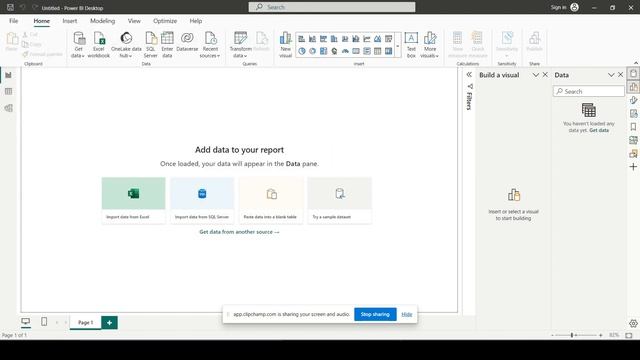Viewport: 640px width, 360px height.
Task: Insert a pie chart visual
Action: 302,51
